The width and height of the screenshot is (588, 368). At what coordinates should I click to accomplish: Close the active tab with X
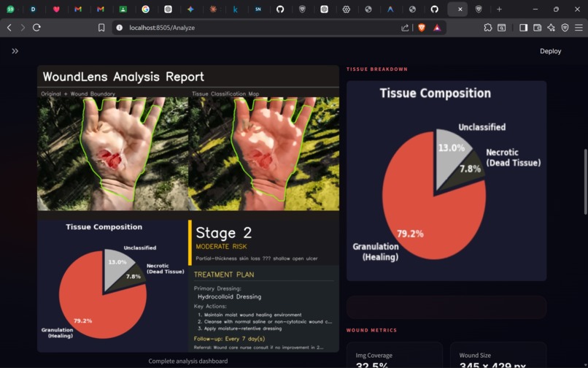pos(460,9)
